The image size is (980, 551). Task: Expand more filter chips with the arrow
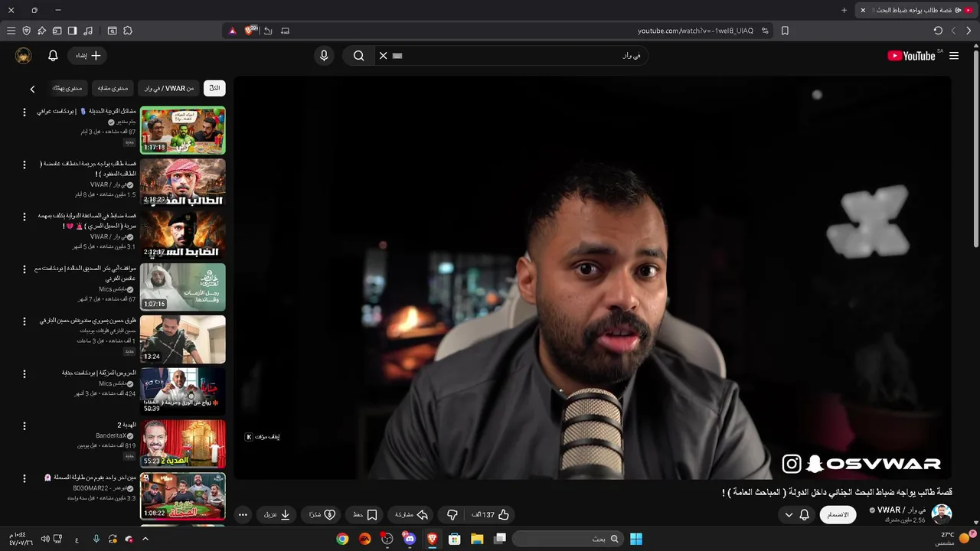tap(32, 89)
